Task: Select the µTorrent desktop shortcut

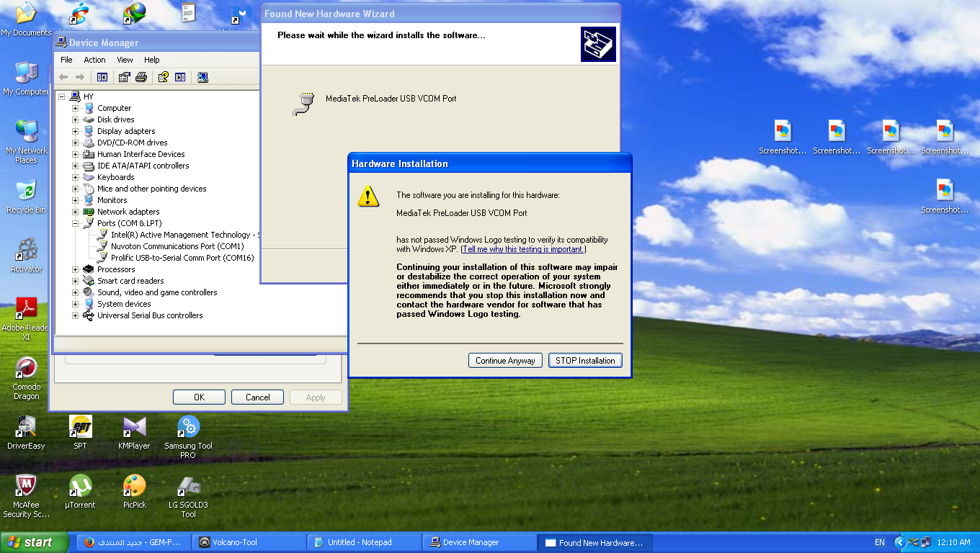Action: [x=80, y=492]
